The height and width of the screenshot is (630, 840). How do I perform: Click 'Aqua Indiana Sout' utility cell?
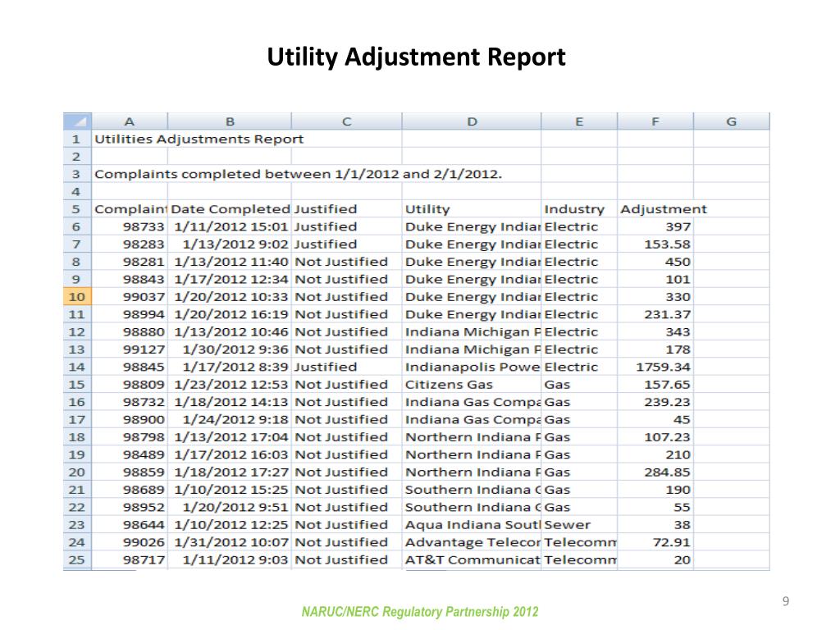point(472,524)
